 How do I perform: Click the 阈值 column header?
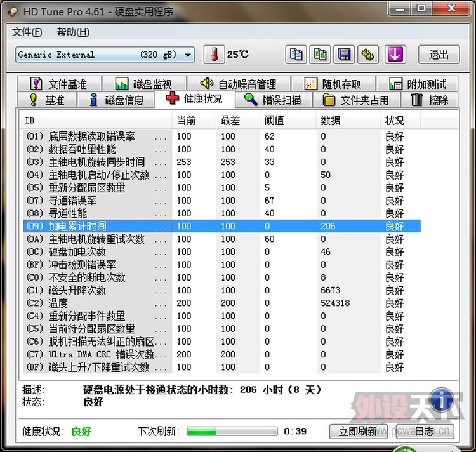[288, 121]
